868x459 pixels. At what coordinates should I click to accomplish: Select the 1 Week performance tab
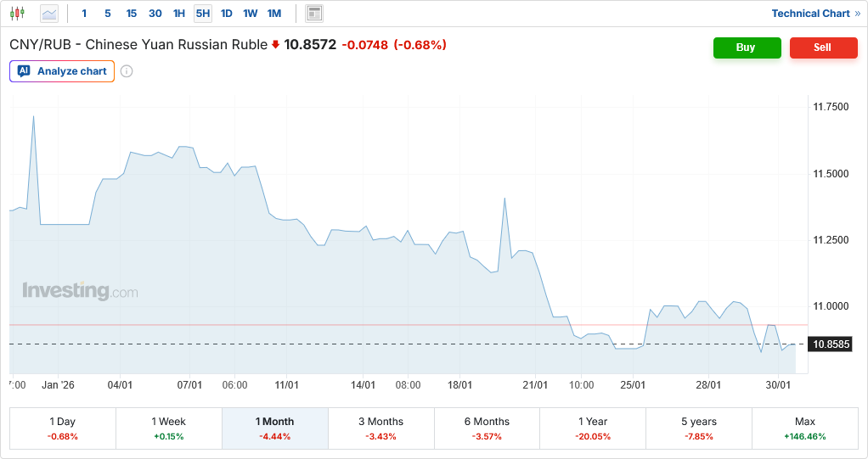pos(169,428)
